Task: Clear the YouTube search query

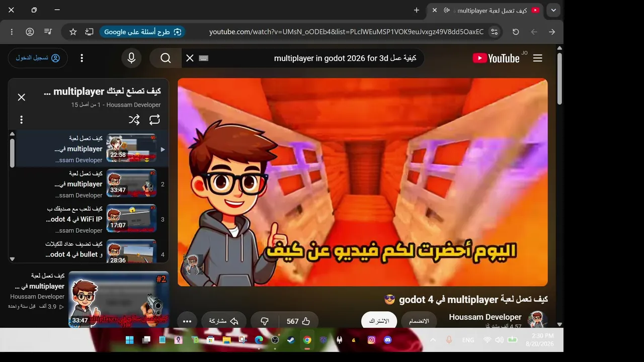Action: [x=190, y=58]
